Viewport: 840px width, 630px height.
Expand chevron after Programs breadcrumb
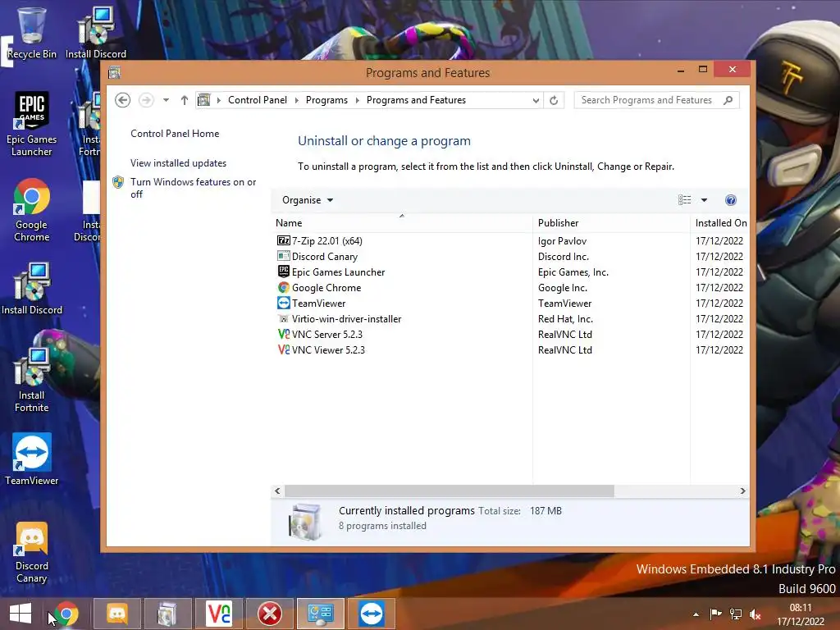(358, 100)
